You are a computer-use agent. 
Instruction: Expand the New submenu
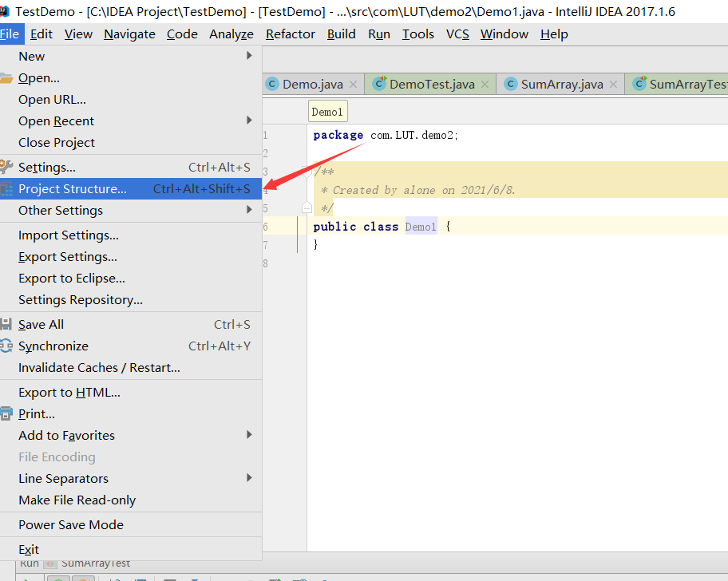131,56
